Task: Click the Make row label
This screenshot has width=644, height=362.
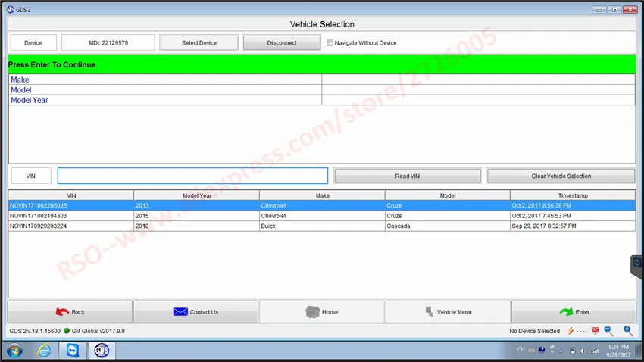Action: coord(20,80)
